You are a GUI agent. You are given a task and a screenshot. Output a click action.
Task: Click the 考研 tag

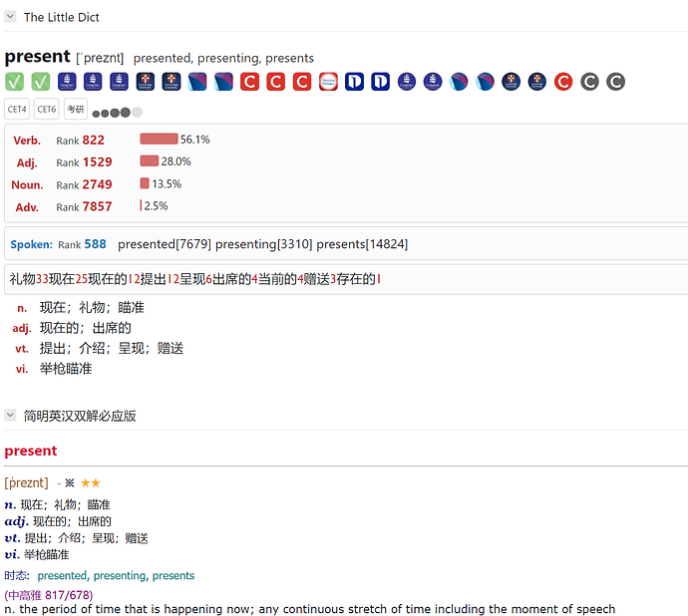click(76, 109)
